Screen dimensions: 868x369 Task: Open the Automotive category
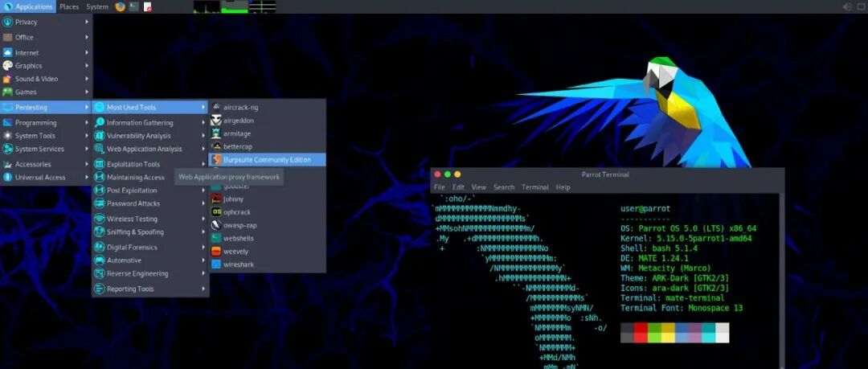click(x=150, y=260)
